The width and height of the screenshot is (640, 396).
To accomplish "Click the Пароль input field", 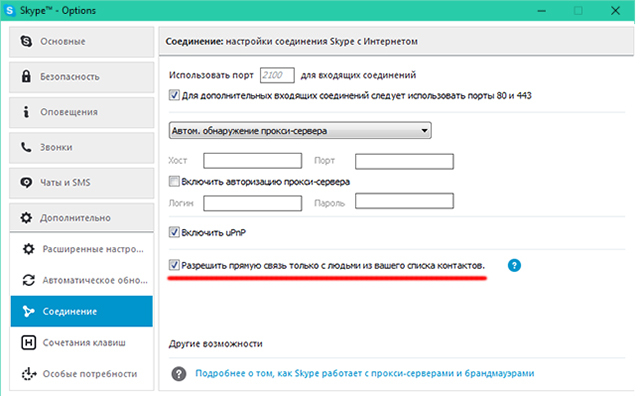I will pyautogui.click(x=404, y=201).
